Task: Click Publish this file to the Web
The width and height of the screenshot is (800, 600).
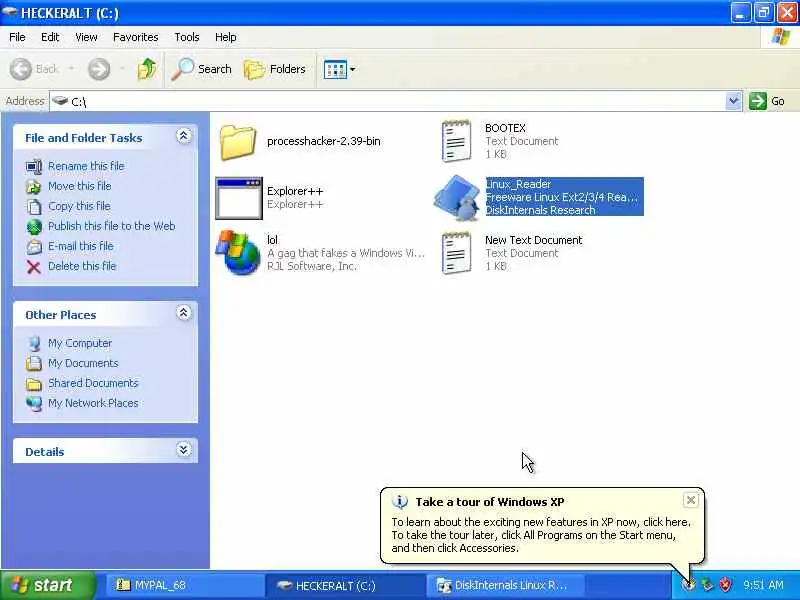Action: point(112,226)
